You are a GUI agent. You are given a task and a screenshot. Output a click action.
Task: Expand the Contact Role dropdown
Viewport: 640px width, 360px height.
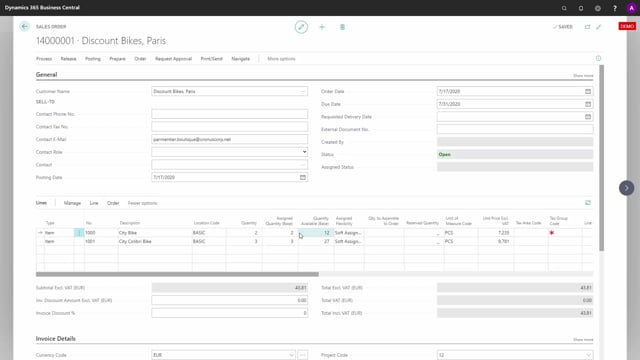pyautogui.click(x=304, y=152)
